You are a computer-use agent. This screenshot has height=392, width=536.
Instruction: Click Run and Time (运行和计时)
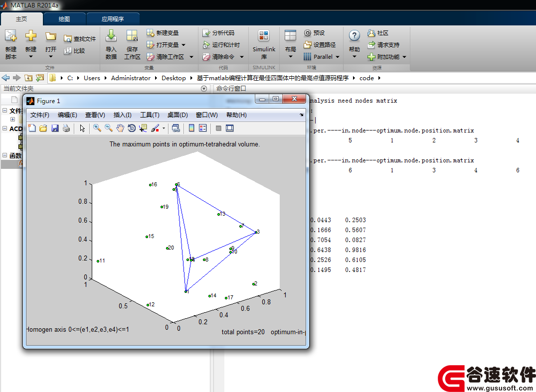point(221,45)
